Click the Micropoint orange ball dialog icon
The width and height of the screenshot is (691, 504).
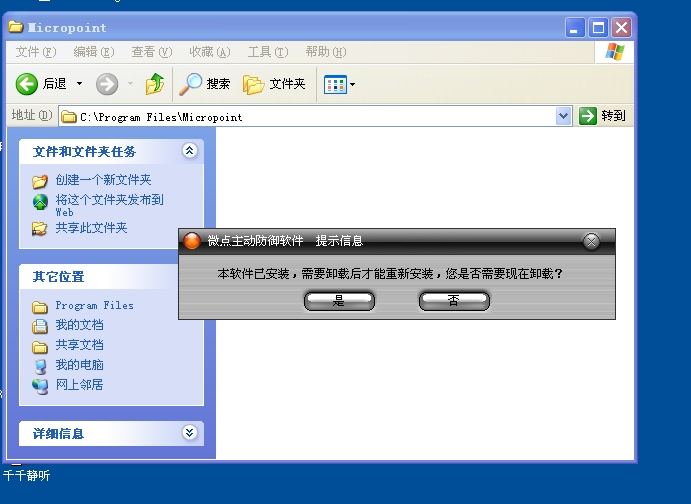click(192, 241)
